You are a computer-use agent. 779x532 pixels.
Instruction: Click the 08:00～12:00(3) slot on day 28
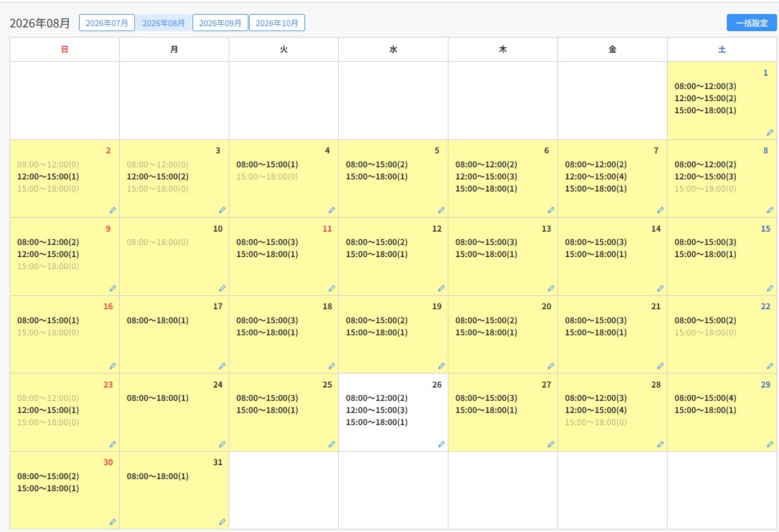pos(596,398)
